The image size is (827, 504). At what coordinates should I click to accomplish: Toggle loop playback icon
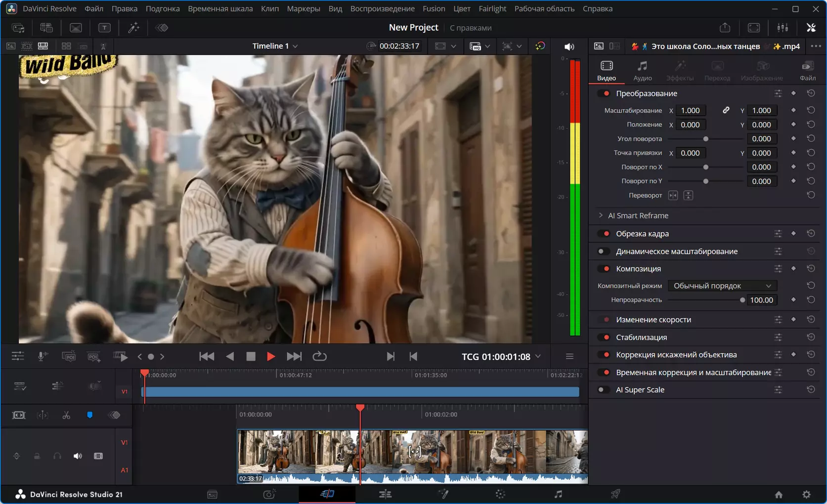pyautogui.click(x=319, y=356)
